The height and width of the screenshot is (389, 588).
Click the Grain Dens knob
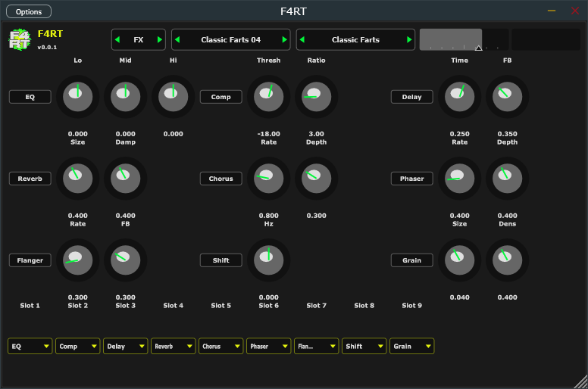click(508, 260)
